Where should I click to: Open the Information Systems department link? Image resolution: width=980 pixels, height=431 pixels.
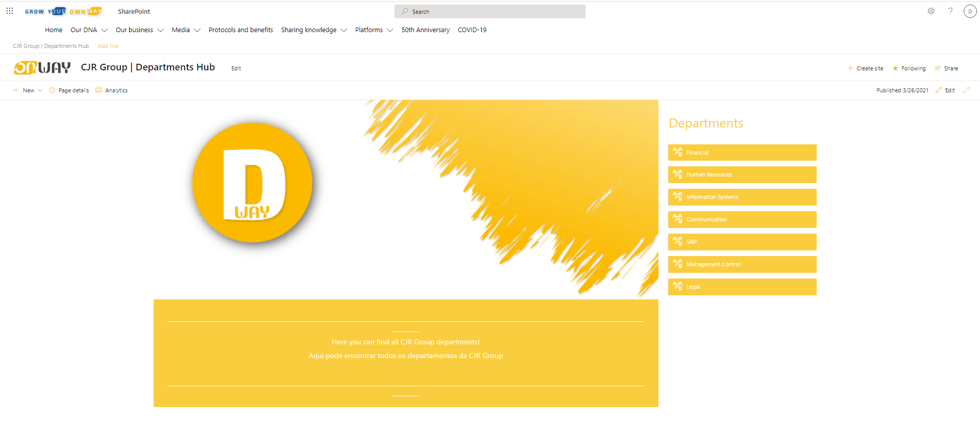click(742, 197)
